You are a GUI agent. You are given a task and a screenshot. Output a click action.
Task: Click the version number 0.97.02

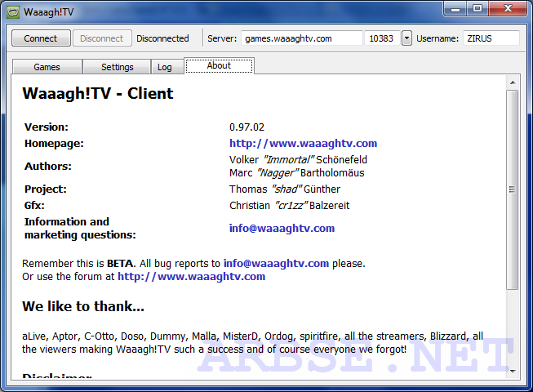(247, 127)
